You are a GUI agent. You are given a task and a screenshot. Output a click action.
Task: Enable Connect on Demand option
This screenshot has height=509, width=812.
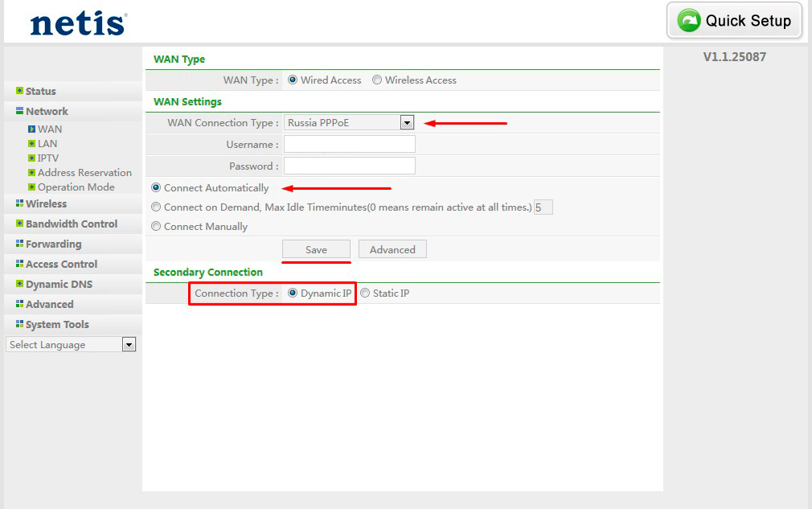[x=156, y=207]
